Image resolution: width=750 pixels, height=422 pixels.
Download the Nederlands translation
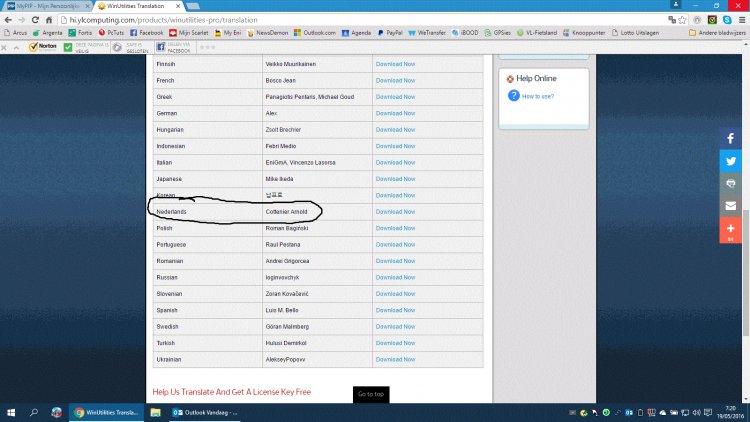pos(395,212)
